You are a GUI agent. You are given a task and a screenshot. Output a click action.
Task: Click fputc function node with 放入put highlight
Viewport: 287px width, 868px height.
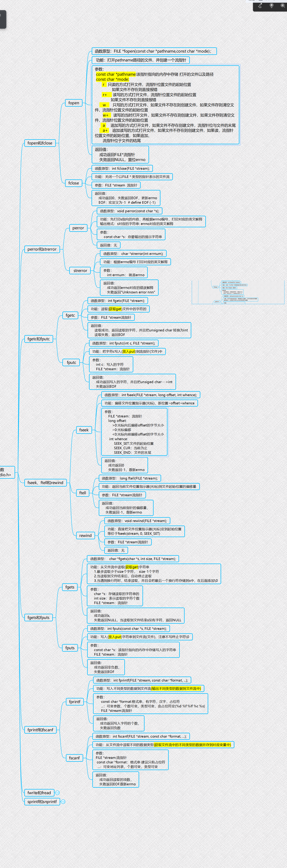127,351
